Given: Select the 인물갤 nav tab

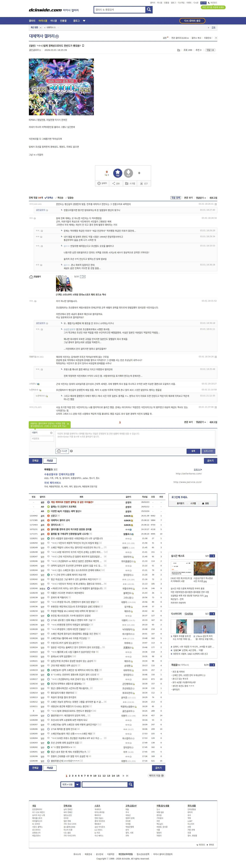Looking at the screenshot, I should click(63, 21).
